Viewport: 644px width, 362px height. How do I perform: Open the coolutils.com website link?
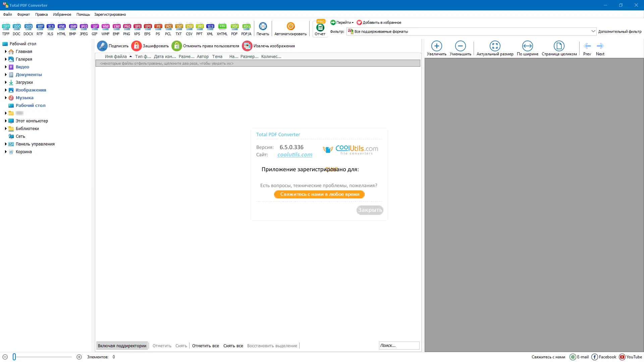tap(294, 155)
